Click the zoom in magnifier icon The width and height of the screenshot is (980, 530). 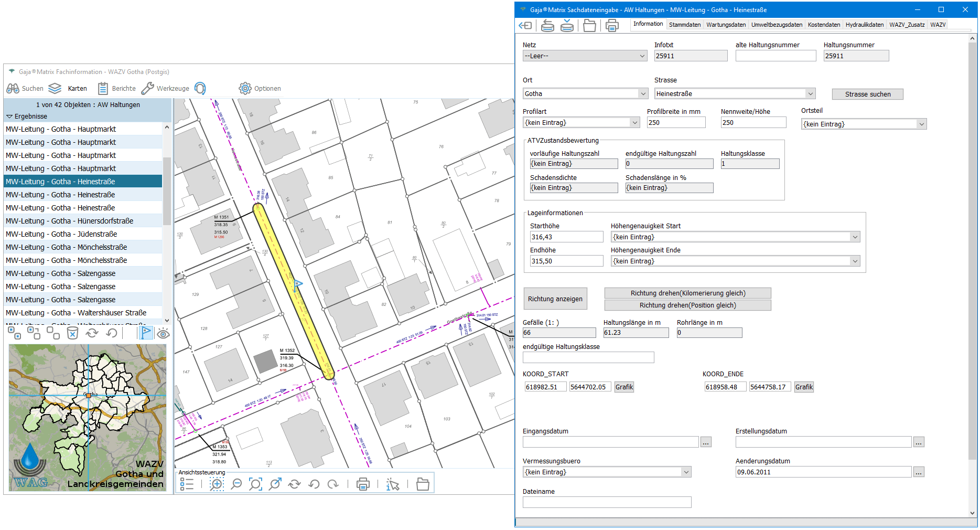click(x=216, y=484)
